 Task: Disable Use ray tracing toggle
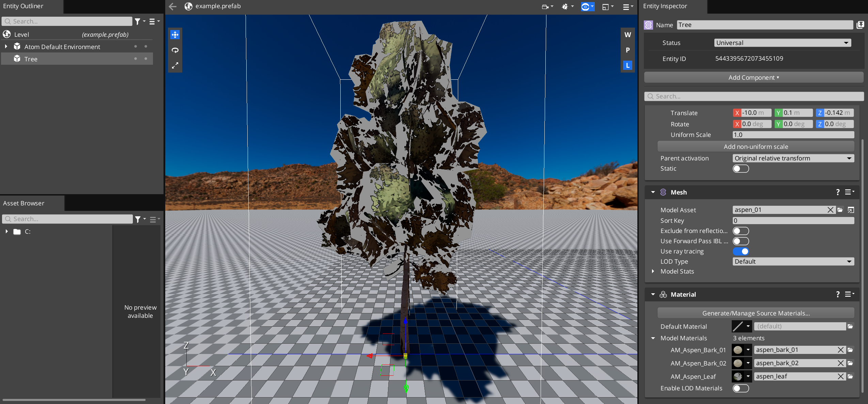(x=741, y=251)
